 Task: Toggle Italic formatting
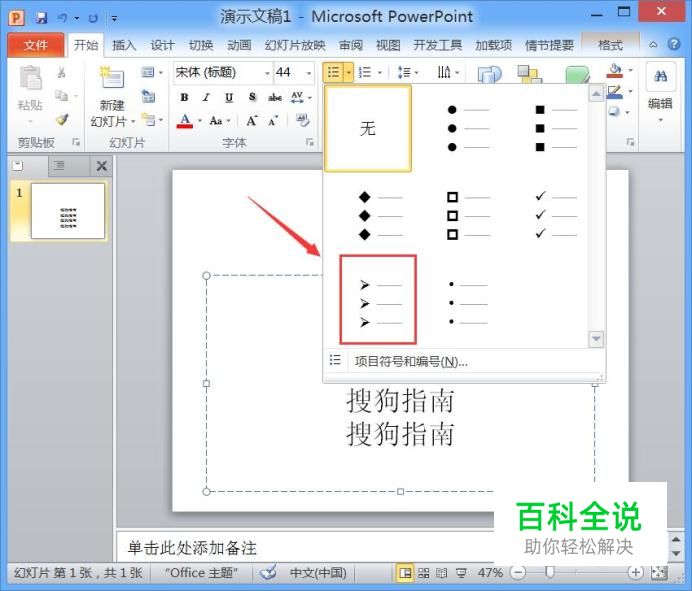[206, 98]
